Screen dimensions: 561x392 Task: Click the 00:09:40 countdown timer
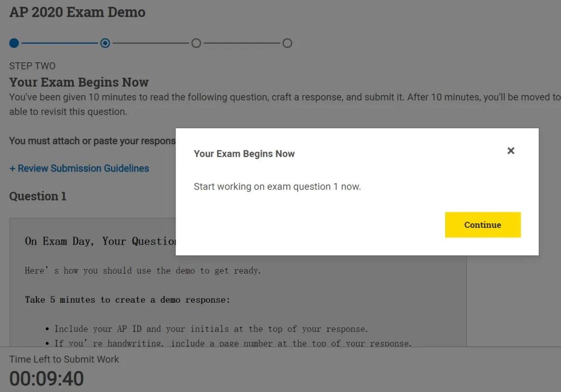[x=47, y=379]
